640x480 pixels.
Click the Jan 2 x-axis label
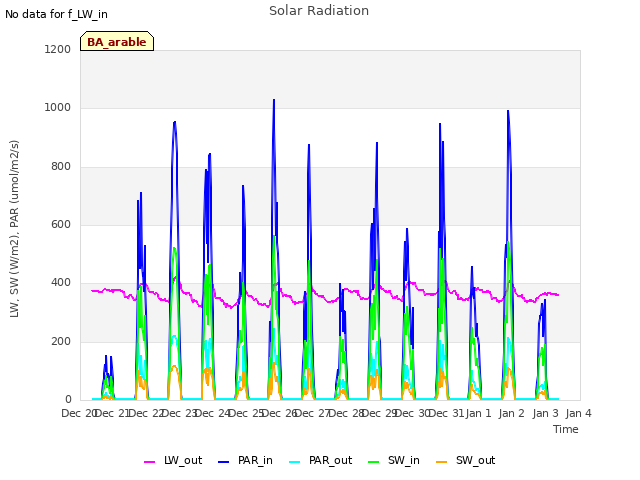coord(512,413)
